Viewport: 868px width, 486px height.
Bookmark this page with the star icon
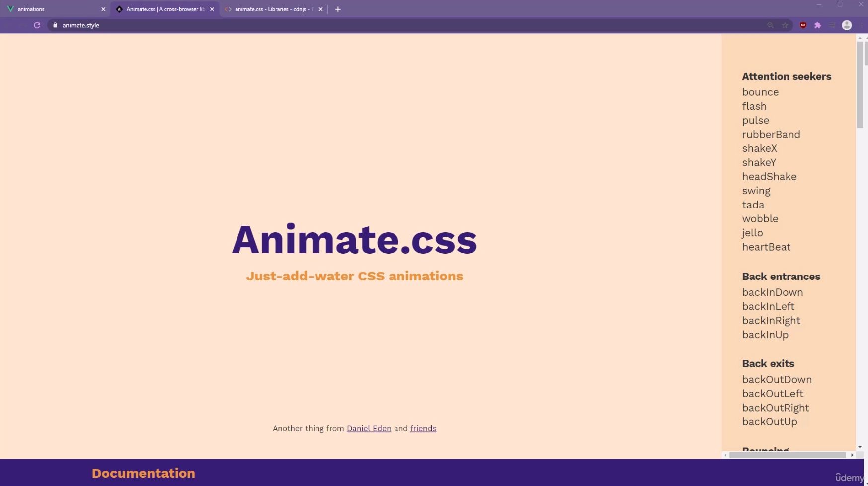pos(785,25)
